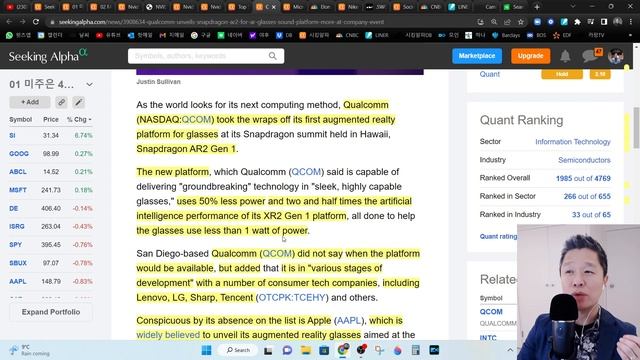
Task: Reload the page with the refresh icon
Action: [x=36, y=22]
